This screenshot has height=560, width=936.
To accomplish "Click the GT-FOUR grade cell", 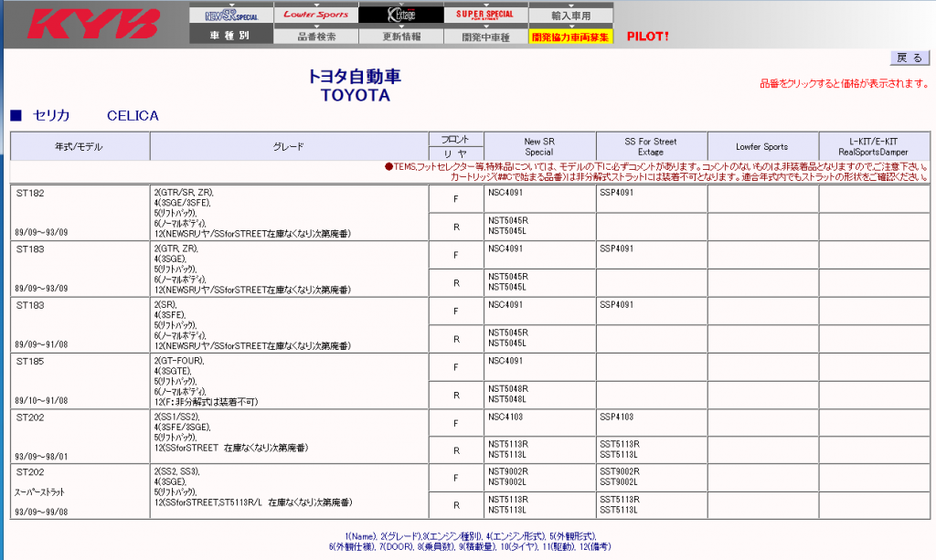I will tap(289, 381).
